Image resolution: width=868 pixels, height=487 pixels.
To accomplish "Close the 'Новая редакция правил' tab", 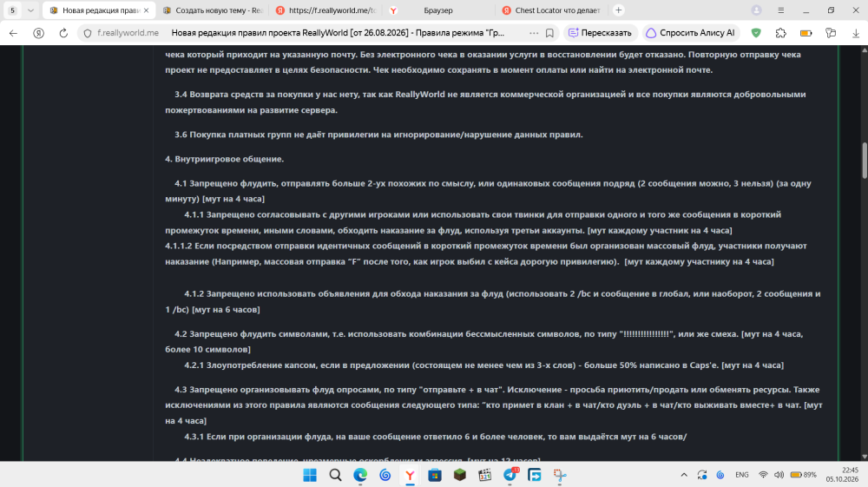I will click(x=146, y=10).
